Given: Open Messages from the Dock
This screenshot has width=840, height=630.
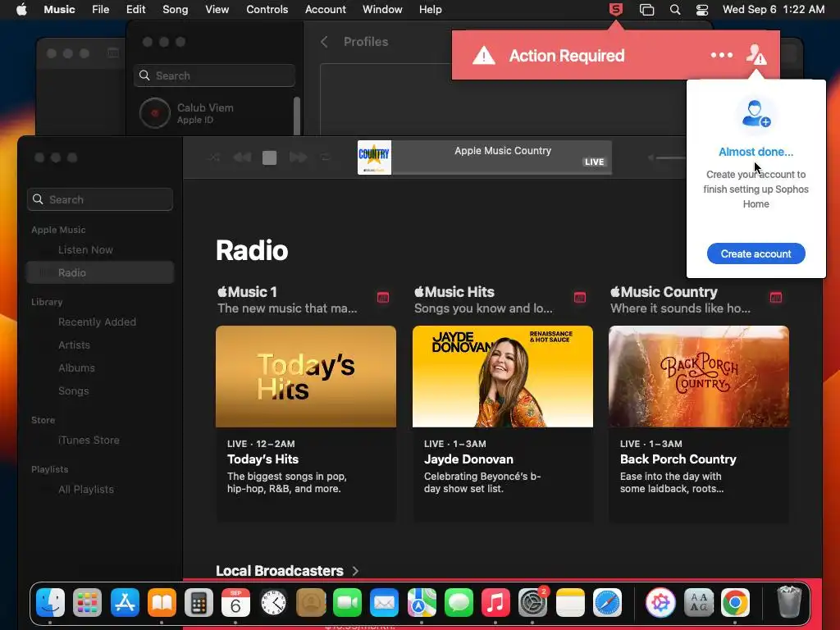Looking at the screenshot, I should pos(459,603).
